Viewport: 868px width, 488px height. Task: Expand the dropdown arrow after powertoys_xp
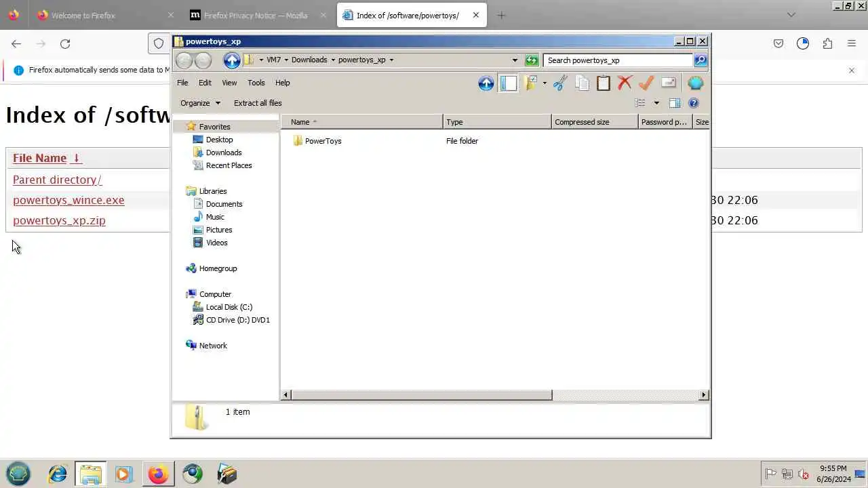pos(391,60)
